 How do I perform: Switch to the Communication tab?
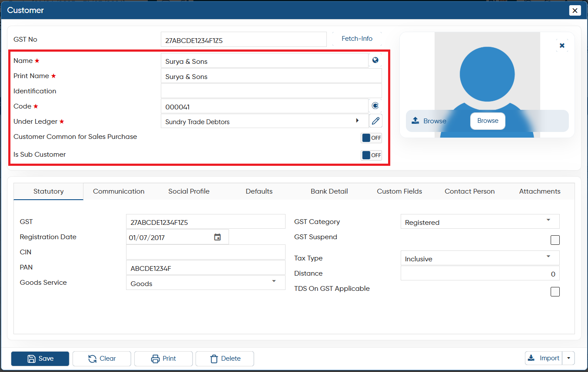tap(119, 191)
